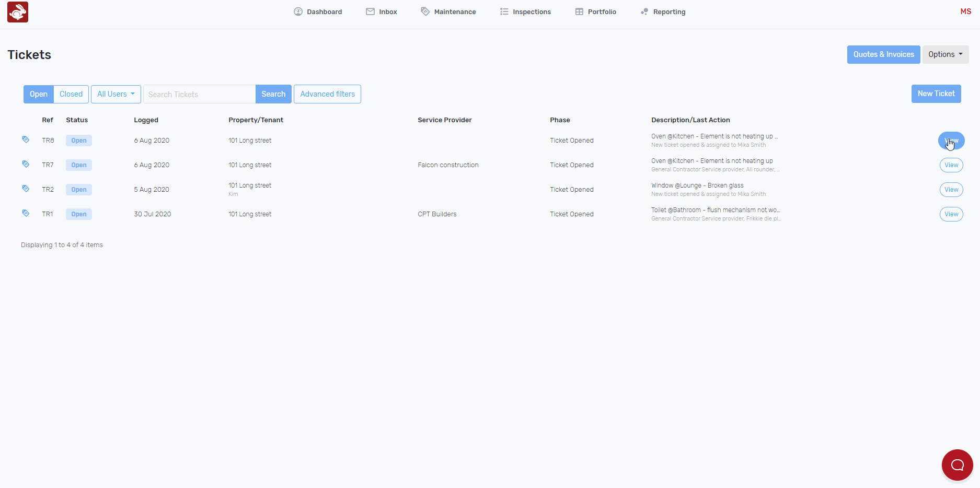Navigate to the Inspections menu item
This screenshot has width=980, height=488.
coord(525,11)
